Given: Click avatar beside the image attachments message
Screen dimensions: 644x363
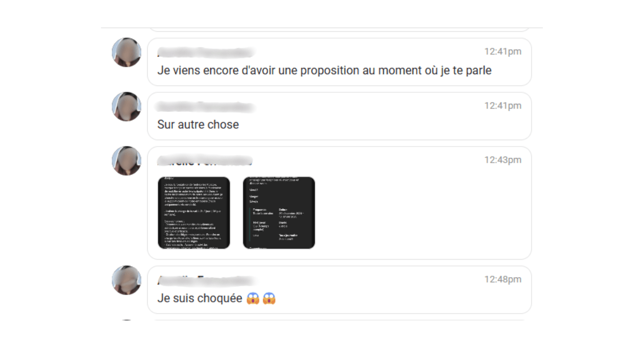Looking at the screenshot, I should [126, 161].
